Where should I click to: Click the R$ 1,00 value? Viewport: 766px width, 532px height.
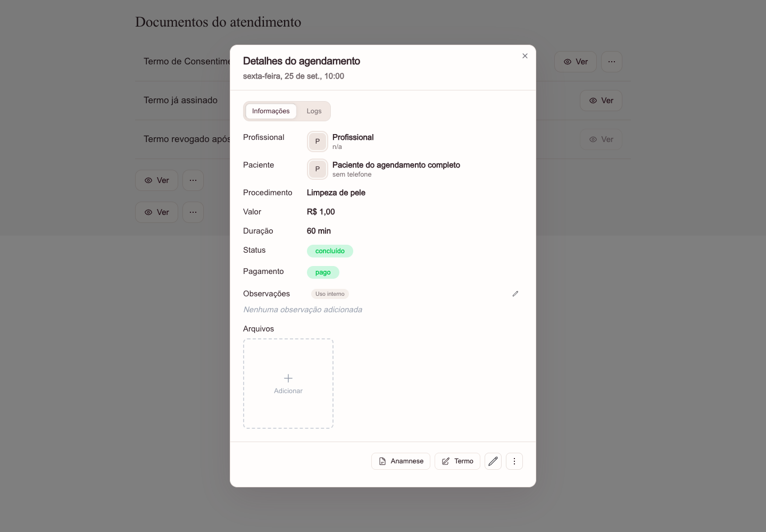pos(321,212)
